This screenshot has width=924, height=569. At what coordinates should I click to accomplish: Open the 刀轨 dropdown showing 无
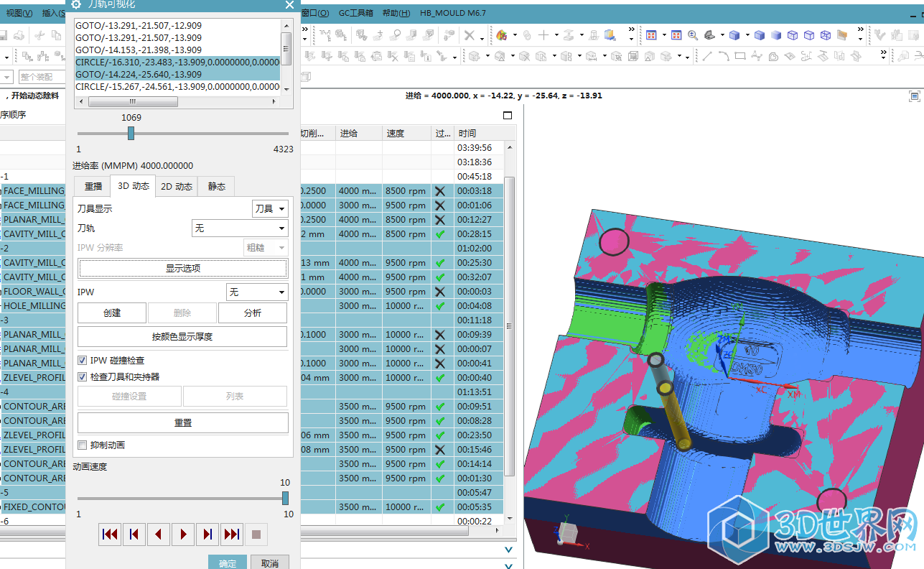pos(240,228)
